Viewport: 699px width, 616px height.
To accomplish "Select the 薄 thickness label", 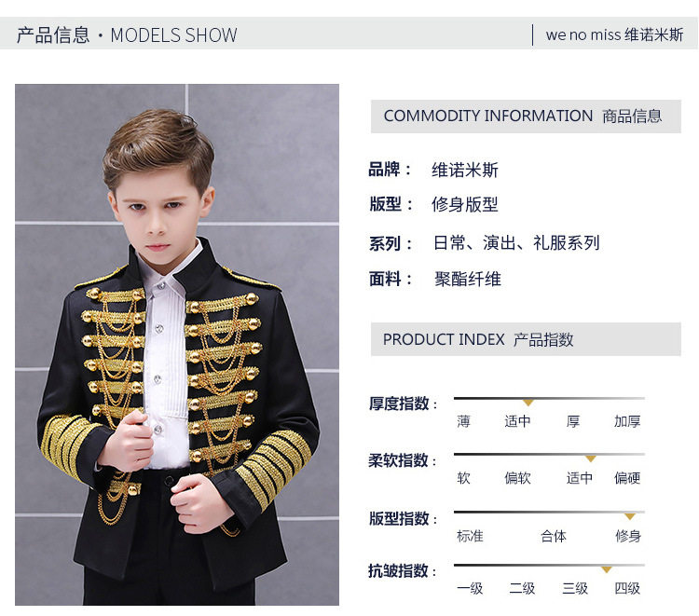I will [463, 421].
